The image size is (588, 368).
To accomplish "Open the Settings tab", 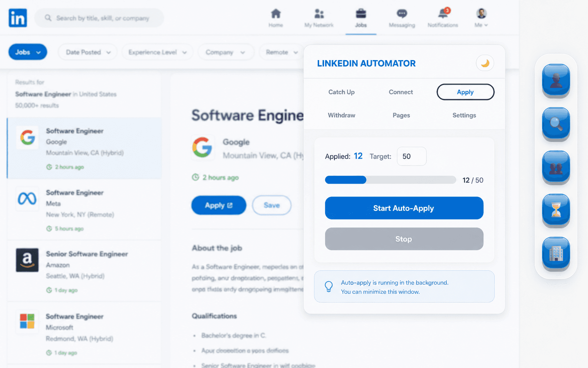I will [464, 115].
